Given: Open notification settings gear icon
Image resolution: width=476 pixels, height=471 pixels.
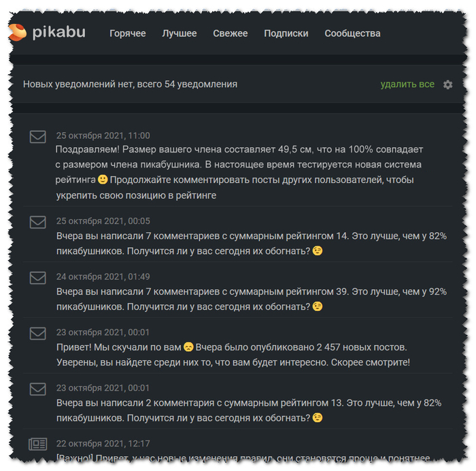Looking at the screenshot, I should tap(447, 84).
